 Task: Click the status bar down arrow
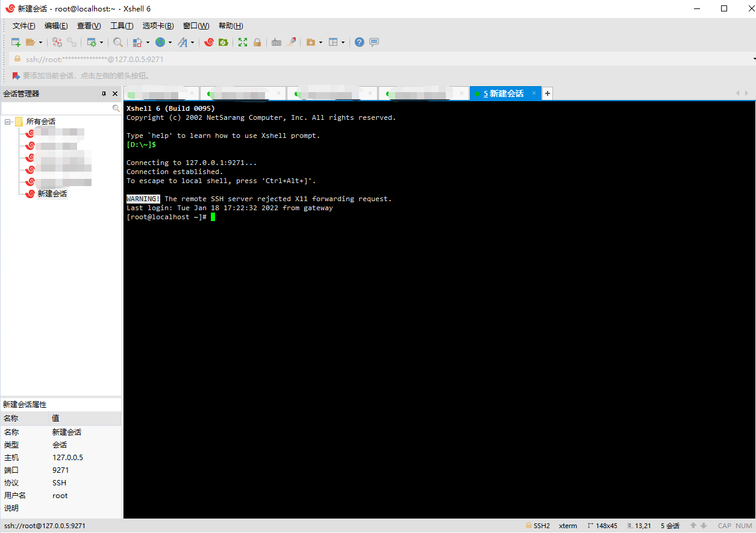pyautogui.click(x=703, y=526)
